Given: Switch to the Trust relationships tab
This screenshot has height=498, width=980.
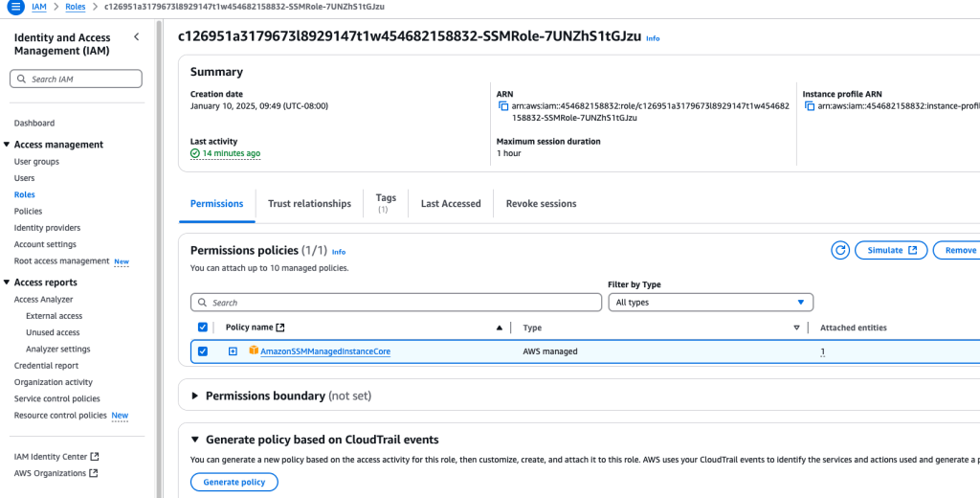Looking at the screenshot, I should tap(309, 204).
